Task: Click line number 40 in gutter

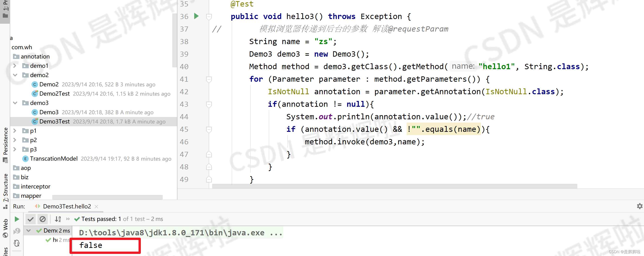Action: coord(184,67)
